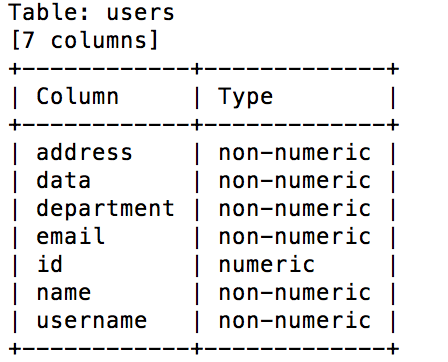Click the 'numeric' type of id row

[x=267, y=265]
